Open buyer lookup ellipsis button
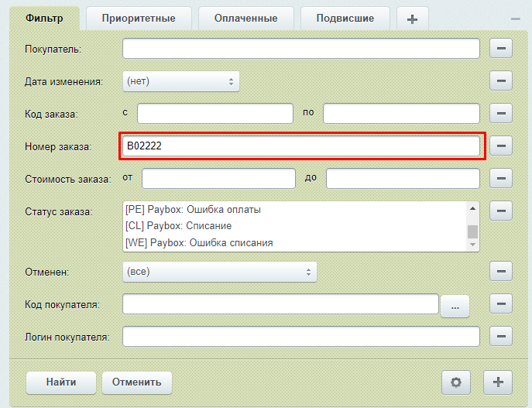 click(x=455, y=307)
